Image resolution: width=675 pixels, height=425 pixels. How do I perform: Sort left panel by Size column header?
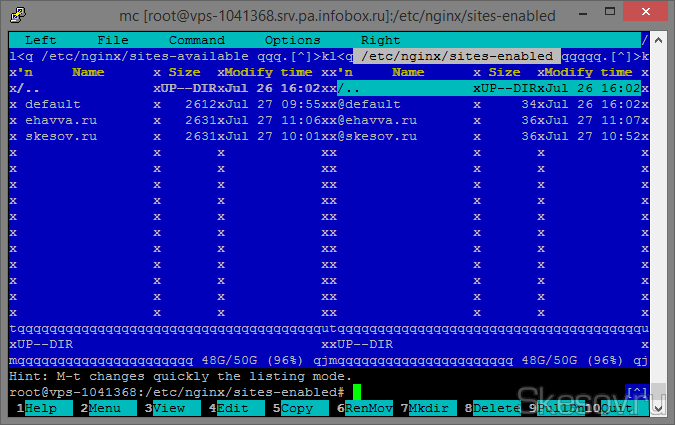point(184,72)
